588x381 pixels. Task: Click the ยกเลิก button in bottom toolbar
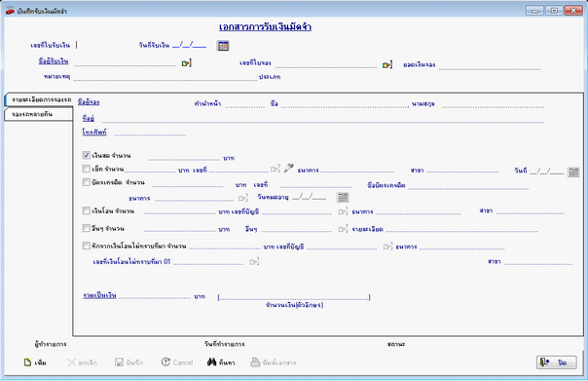click(x=82, y=362)
